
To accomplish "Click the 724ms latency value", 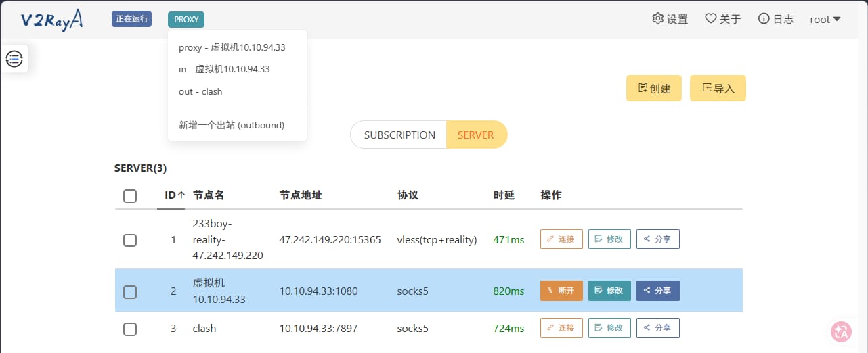I will point(508,329).
